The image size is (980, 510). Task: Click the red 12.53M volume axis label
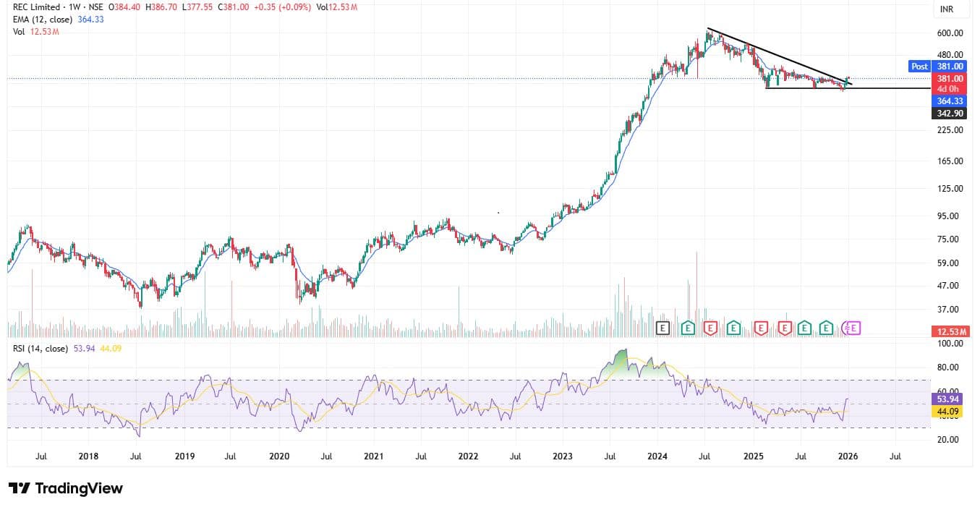[x=950, y=331]
